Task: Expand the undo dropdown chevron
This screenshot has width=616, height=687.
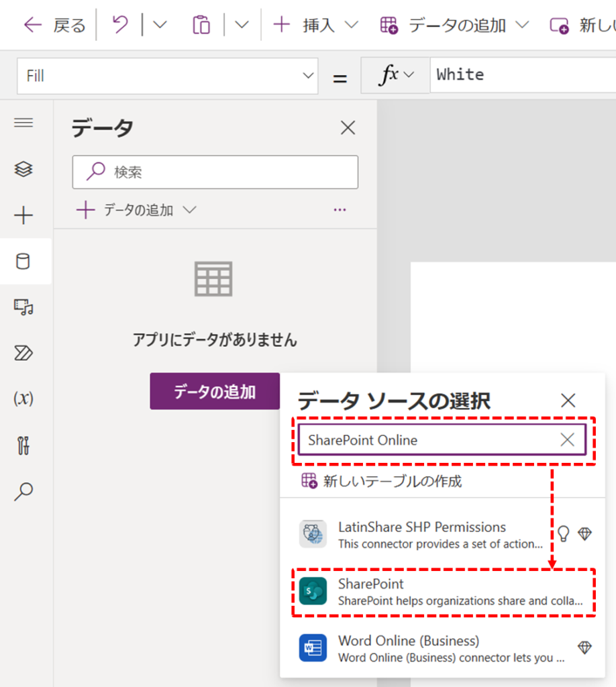Action: 160,25
